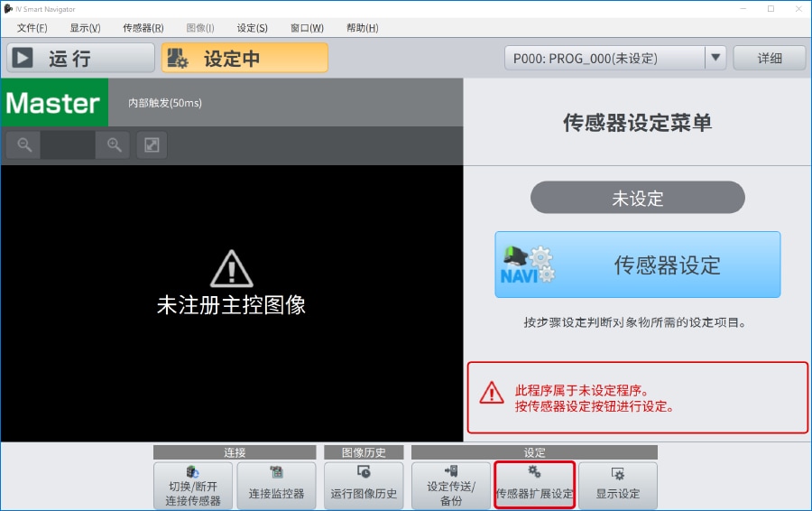This screenshot has height=511, width=812.
Task: Click the zoom level field between magnifiers
Action: [69, 144]
